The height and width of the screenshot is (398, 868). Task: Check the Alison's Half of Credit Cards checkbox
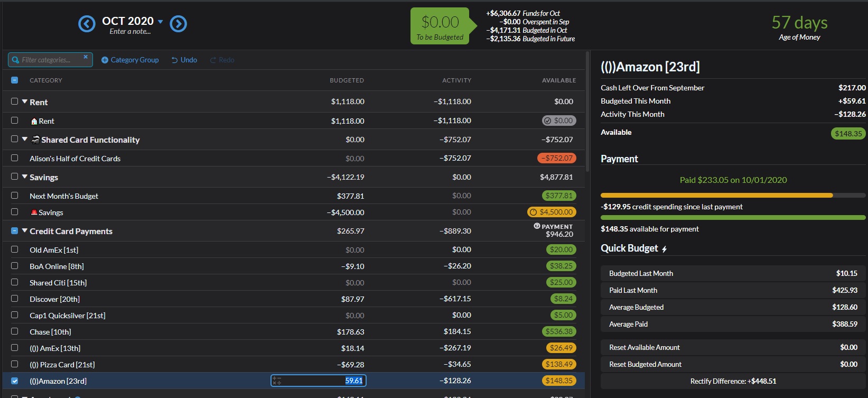pos(14,158)
